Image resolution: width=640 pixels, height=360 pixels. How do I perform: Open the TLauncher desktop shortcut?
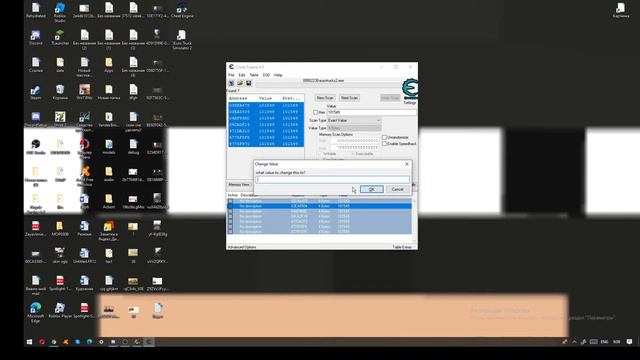pyautogui.click(x=60, y=38)
